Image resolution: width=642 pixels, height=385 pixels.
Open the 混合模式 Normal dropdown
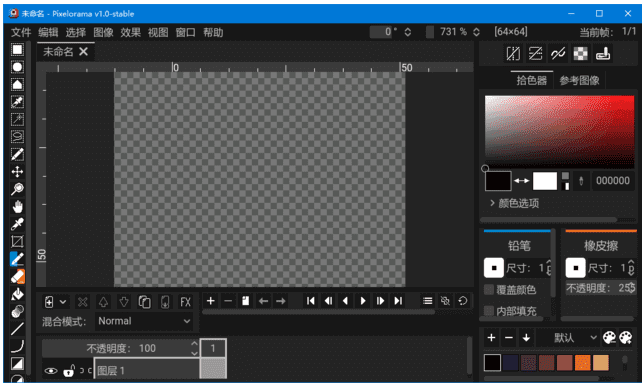(144, 321)
